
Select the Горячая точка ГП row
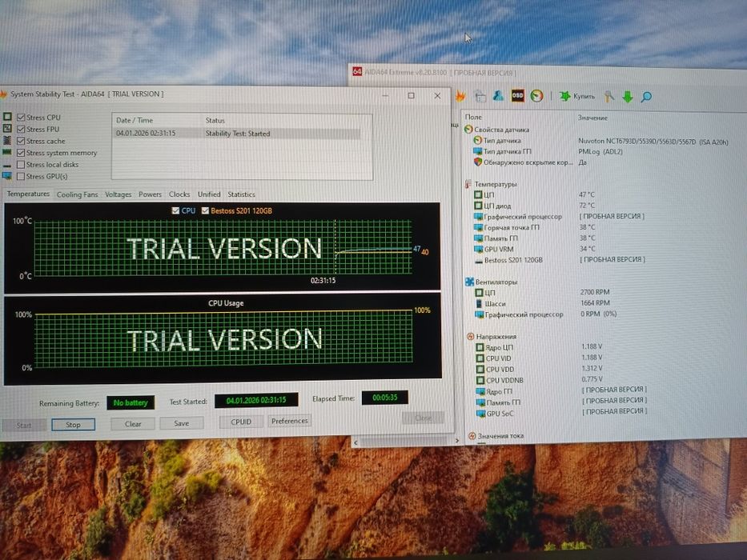pyautogui.click(x=535, y=227)
